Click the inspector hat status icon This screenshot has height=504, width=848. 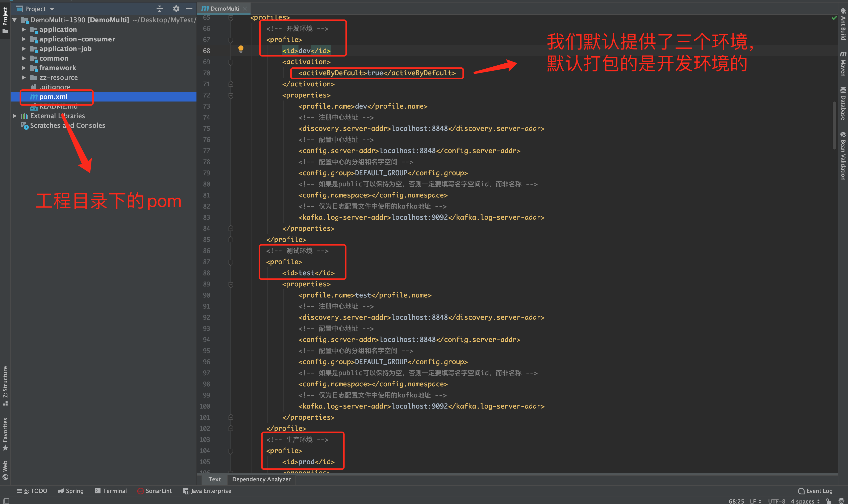(841, 501)
